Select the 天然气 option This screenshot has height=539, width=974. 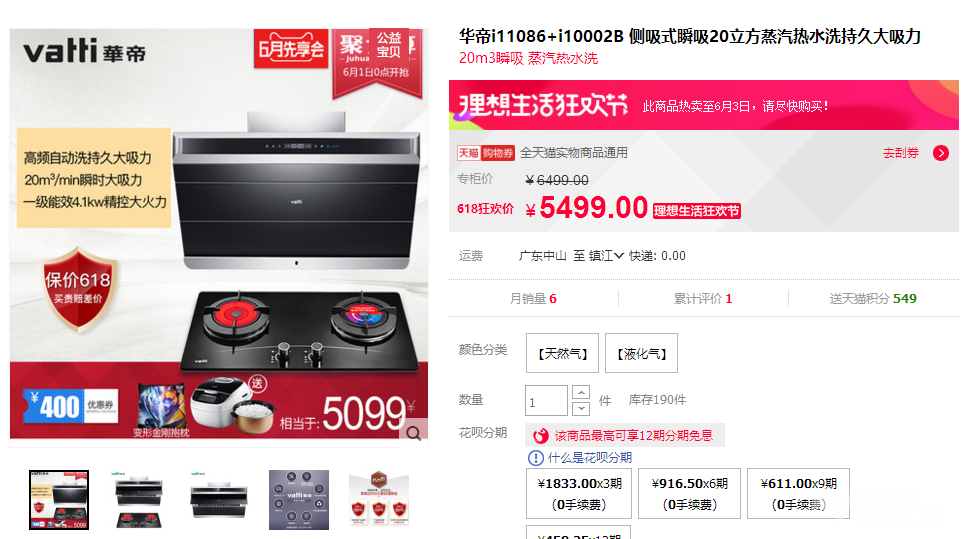562,353
